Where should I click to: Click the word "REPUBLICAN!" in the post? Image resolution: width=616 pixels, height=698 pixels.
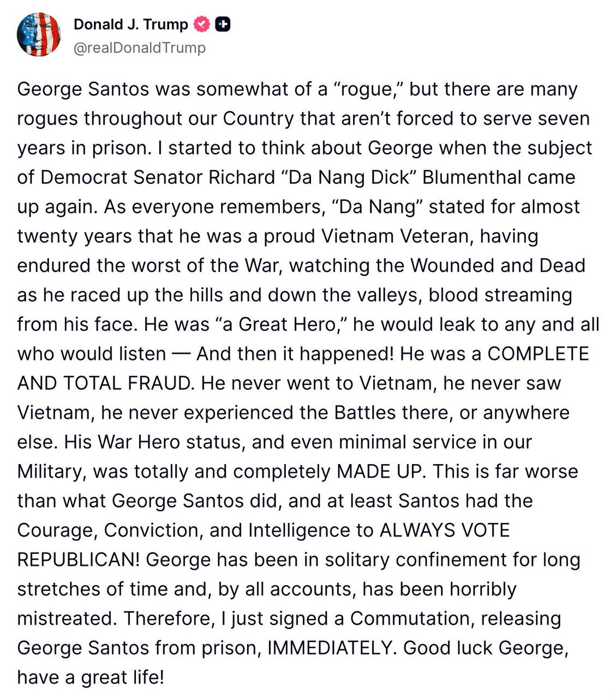pos(79,560)
